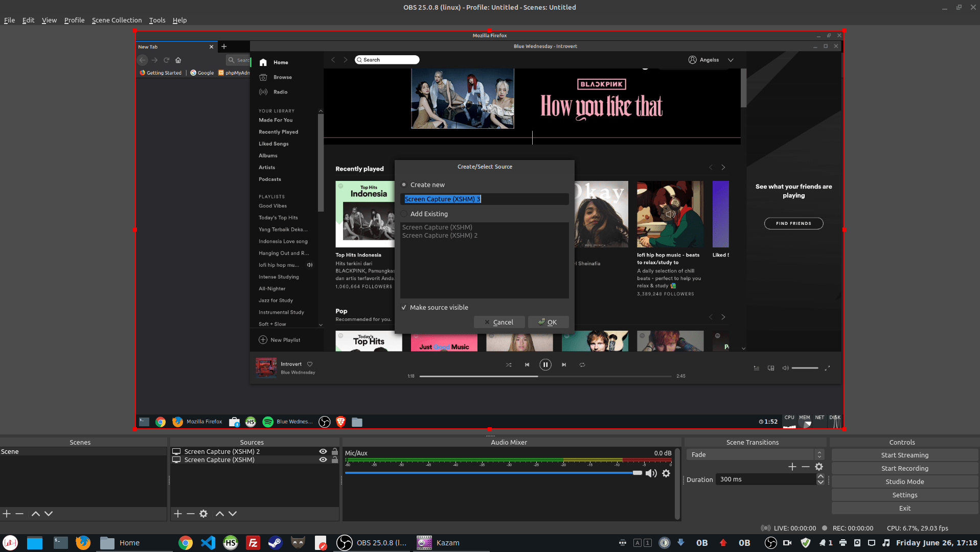Screen dimensions: 980x552
Task: Click the HS app icon in taskbar
Action: [x=231, y=543]
